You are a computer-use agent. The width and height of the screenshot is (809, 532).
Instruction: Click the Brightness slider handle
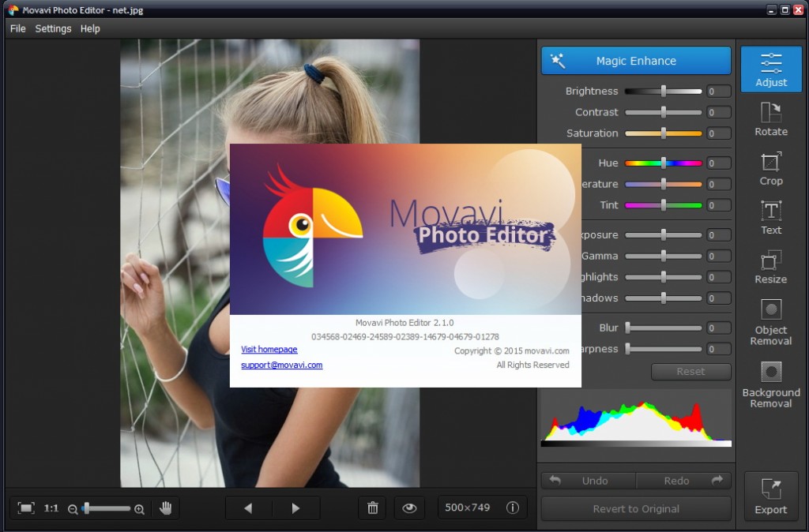click(x=664, y=92)
